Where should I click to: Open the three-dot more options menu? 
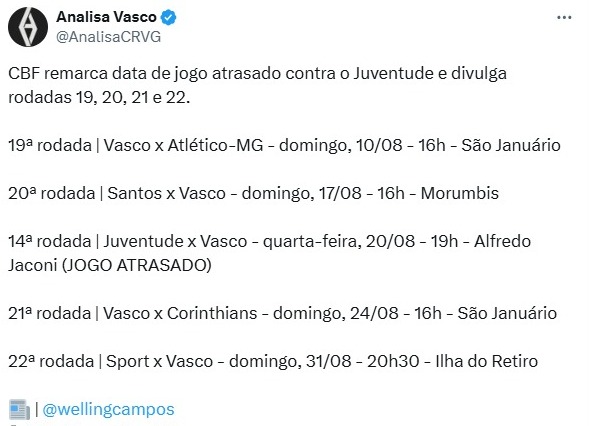pyautogui.click(x=564, y=17)
